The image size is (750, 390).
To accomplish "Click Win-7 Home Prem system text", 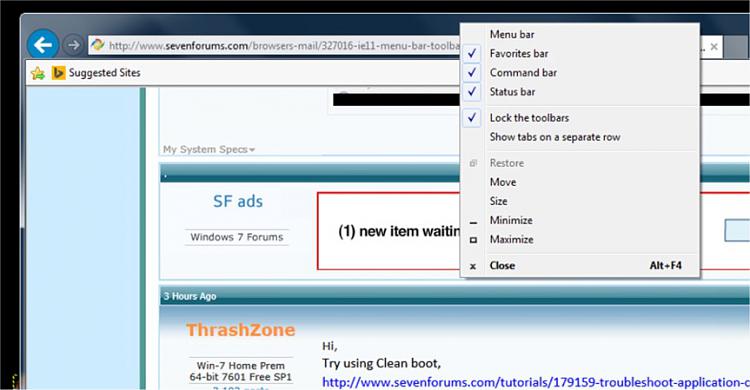I will pos(240,366).
